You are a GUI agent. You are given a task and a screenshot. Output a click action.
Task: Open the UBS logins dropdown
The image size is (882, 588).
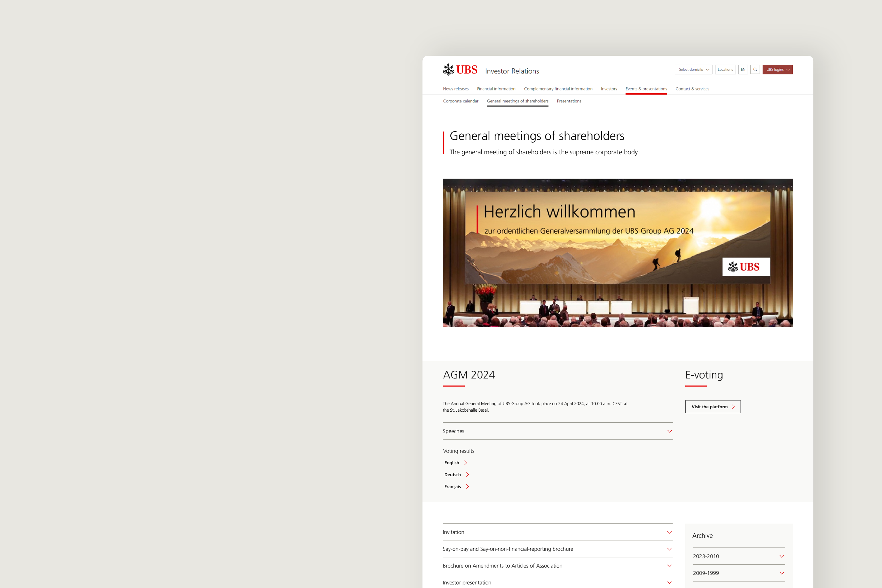tap(777, 69)
